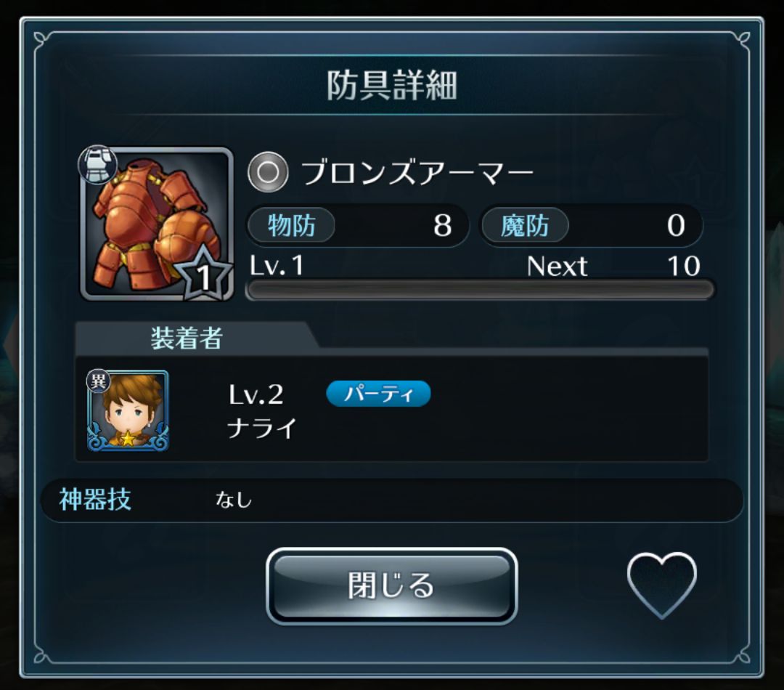Select the ナライ character portrait

(x=128, y=410)
